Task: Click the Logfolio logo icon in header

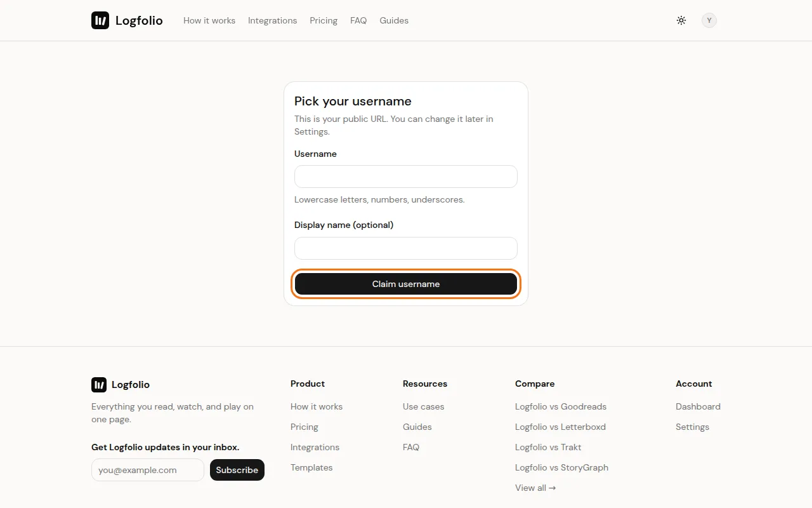Action: point(100,20)
